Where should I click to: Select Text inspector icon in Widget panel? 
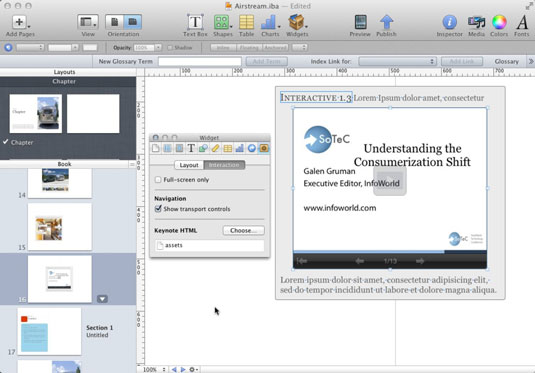[x=191, y=148]
